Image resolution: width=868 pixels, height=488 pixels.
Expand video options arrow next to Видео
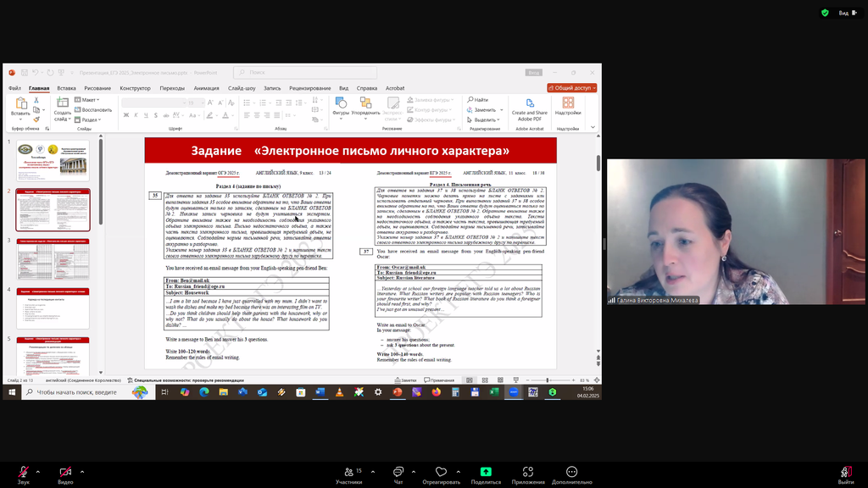[x=82, y=472]
